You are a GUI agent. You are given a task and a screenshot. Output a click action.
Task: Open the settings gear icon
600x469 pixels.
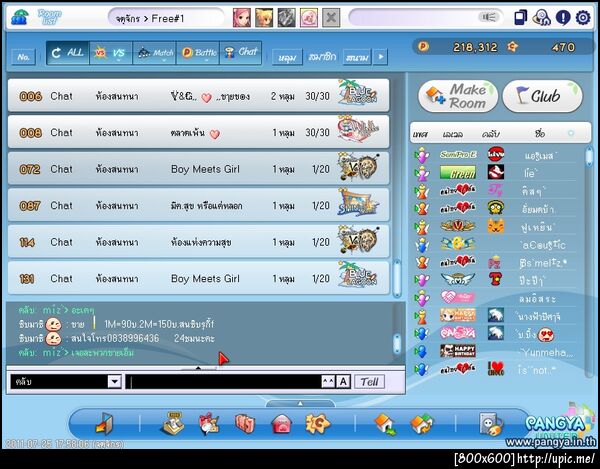point(583,18)
